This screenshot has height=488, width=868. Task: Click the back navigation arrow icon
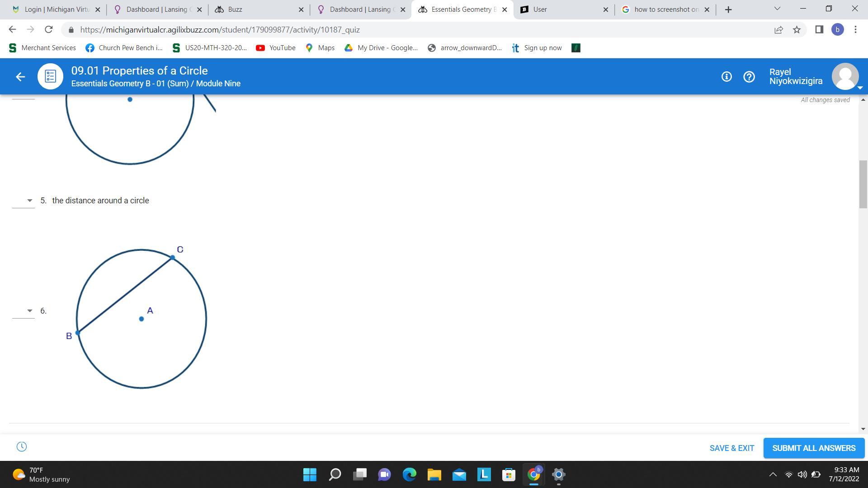pos(20,76)
